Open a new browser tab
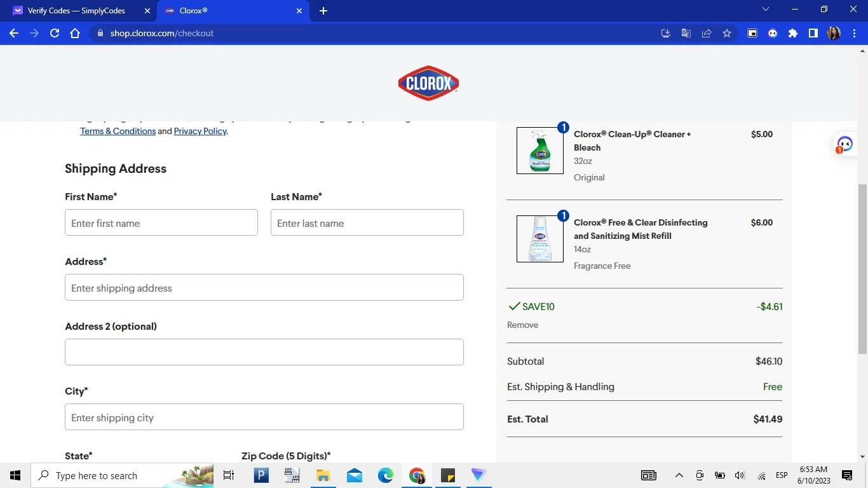Viewport: 868px width, 488px height. point(323,11)
